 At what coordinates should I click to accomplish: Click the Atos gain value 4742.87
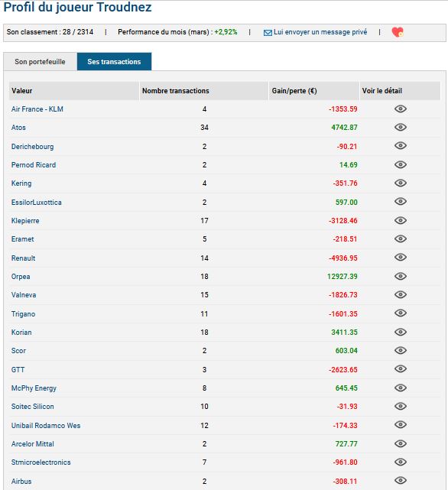(344, 128)
